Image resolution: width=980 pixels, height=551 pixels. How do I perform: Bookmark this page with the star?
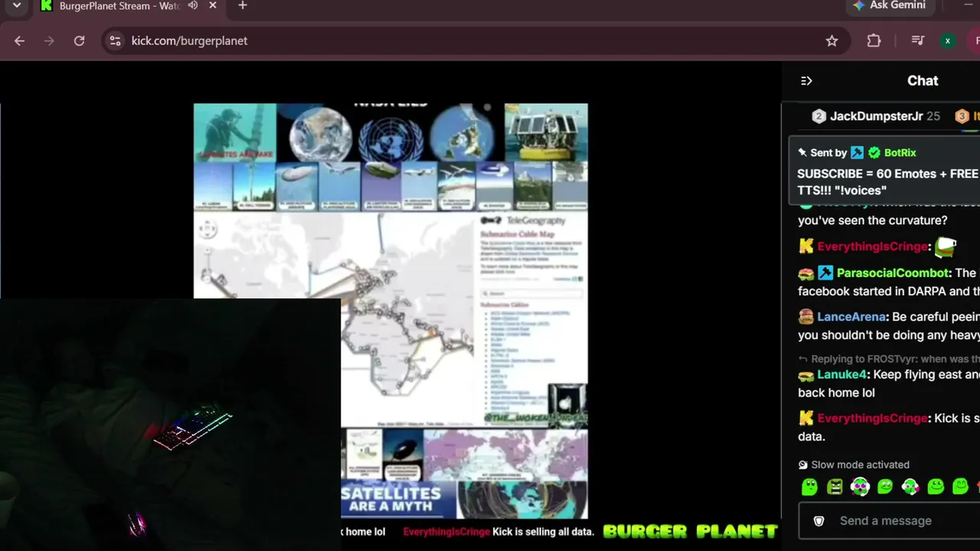coord(831,41)
